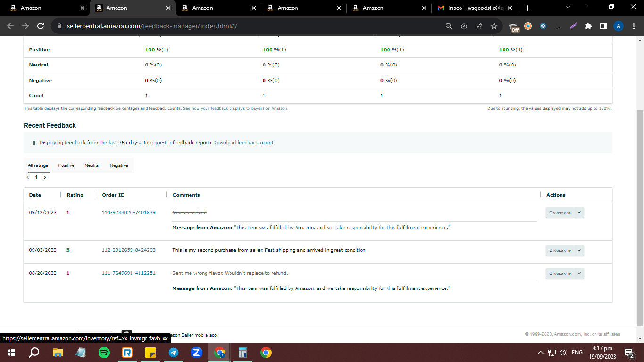Click the 'This is my second purchase' comment

(x=269, y=250)
